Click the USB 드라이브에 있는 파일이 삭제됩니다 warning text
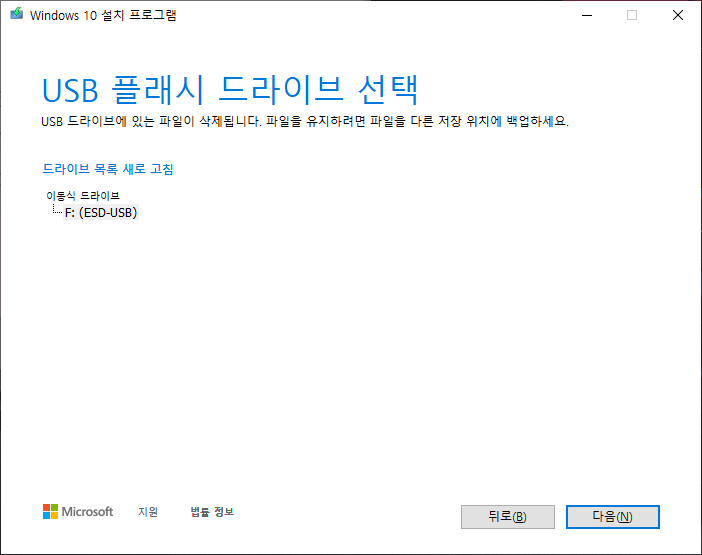The height and width of the screenshot is (555, 702). point(305,121)
